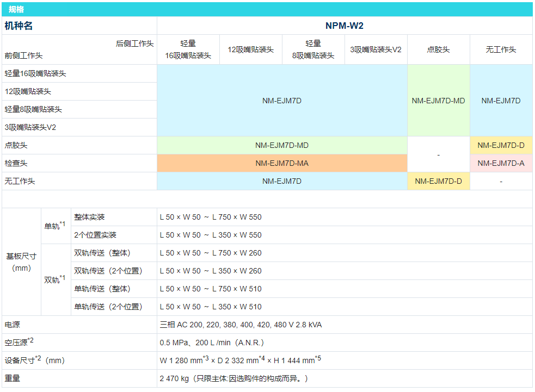The width and height of the screenshot is (535, 392).
Task: Click the 3吸嘴贴装头V2 column header
Action: [376, 49]
